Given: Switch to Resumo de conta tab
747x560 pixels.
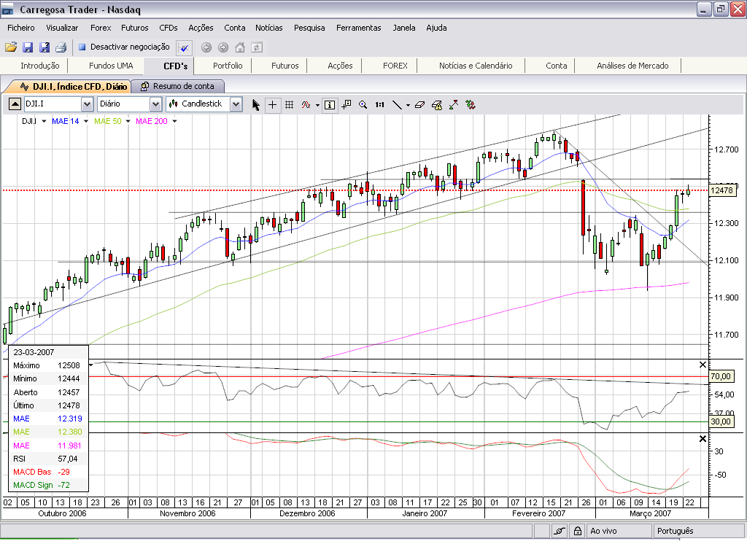Looking at the screenshot, I should [178, 86].
